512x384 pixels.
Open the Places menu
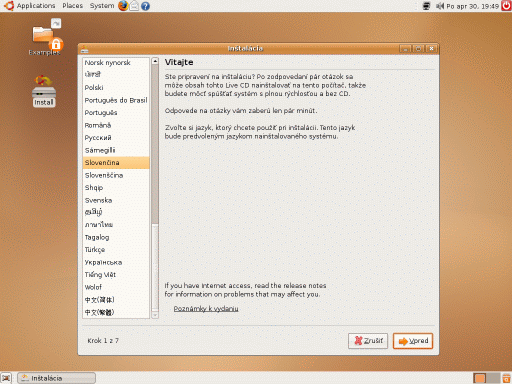(x=72, y=6)
